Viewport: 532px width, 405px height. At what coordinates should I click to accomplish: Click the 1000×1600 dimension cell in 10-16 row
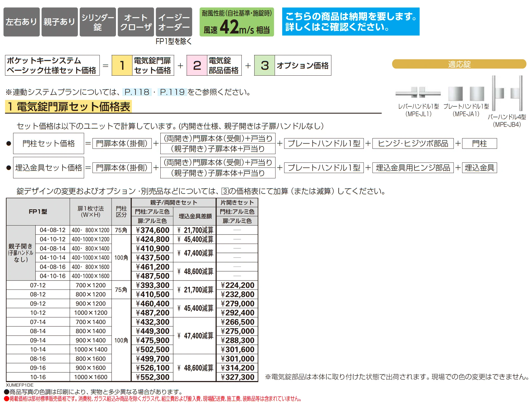[x=91, y=377]
